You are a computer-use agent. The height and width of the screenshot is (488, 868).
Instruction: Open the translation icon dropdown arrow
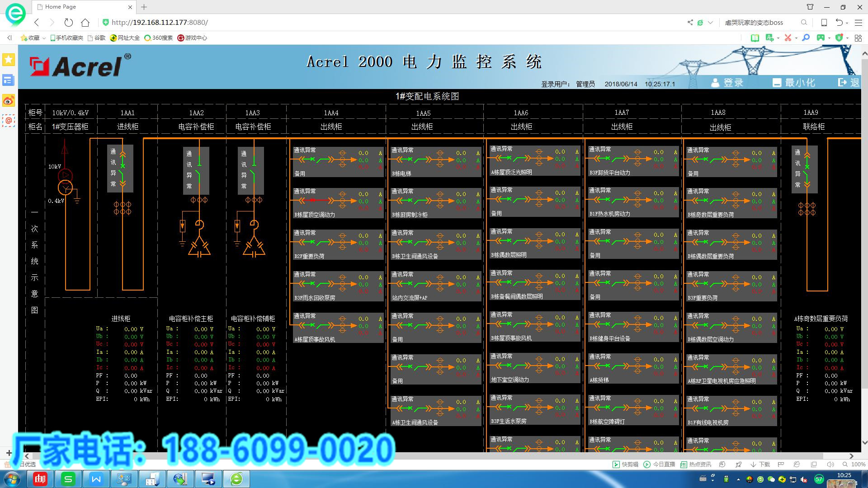[x=778, y=38]
